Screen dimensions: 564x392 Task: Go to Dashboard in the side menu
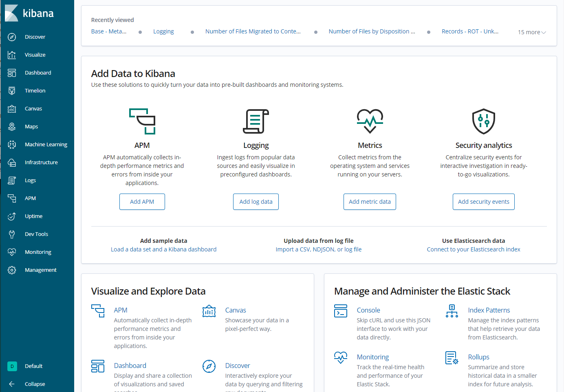click(x=38, y=73)
